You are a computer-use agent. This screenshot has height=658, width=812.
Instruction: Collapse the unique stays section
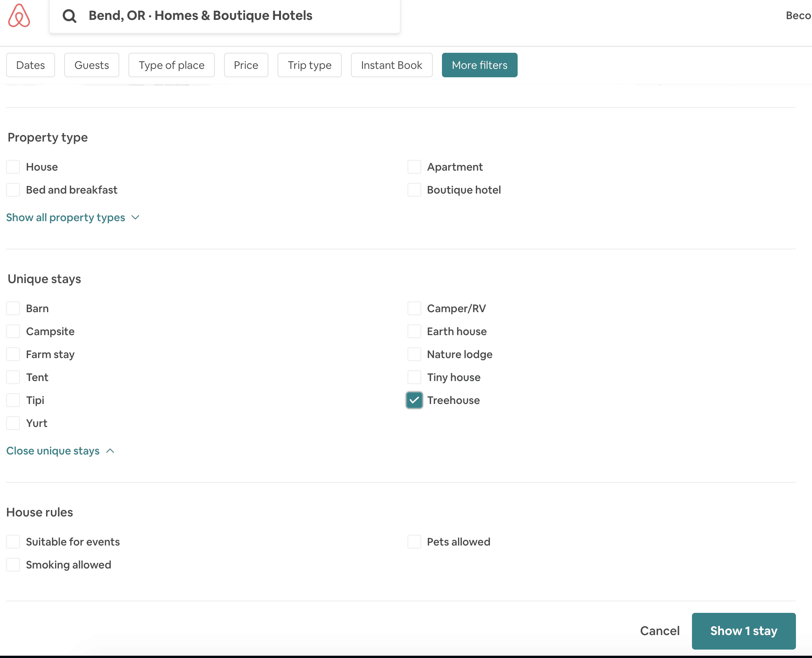point(60,451)
